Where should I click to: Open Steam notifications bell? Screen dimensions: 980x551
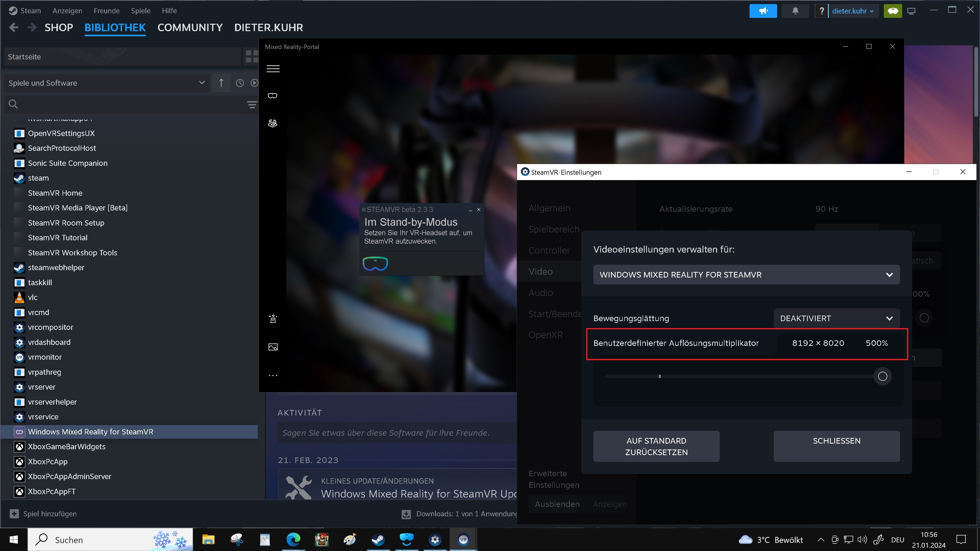coord(795,11)
